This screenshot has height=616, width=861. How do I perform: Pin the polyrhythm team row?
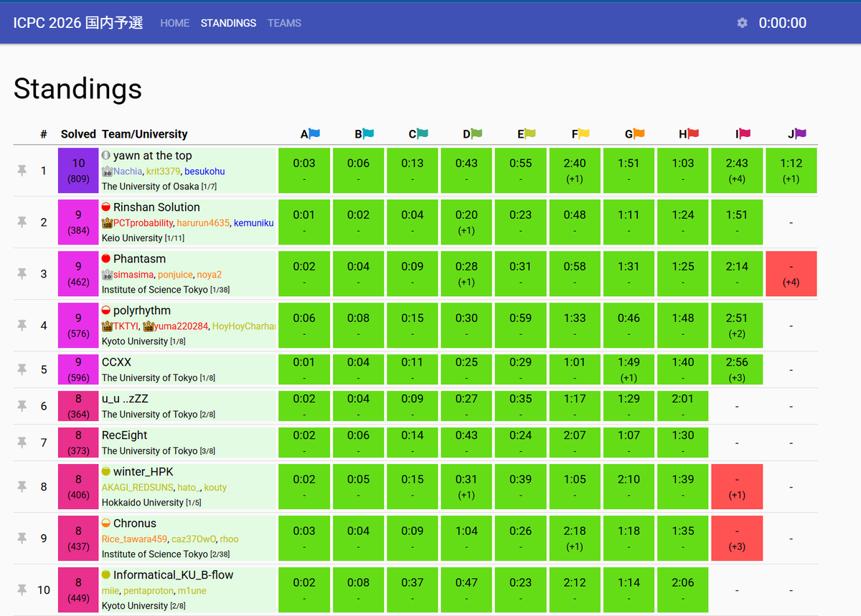[22, 326]
